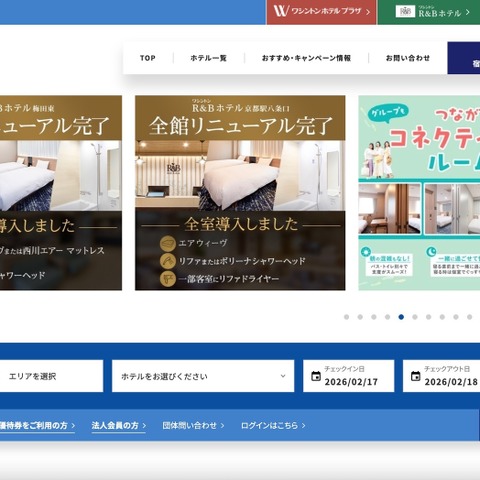Screen dimensions: 480x480
Task: Open おすすめ・キャンペーン情報 menu item
Action: tap(306, 58)
